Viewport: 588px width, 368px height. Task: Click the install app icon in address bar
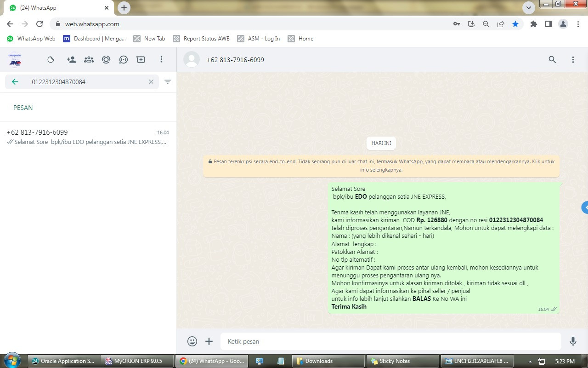471,24
